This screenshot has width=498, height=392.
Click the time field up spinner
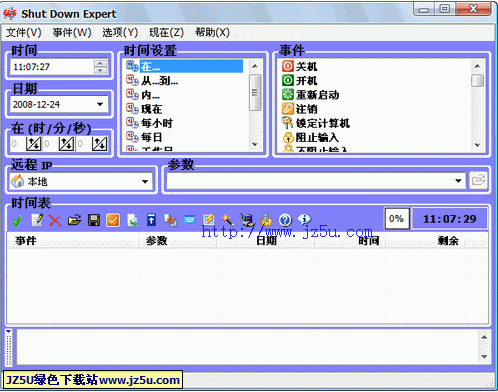(x=100, y=63)
